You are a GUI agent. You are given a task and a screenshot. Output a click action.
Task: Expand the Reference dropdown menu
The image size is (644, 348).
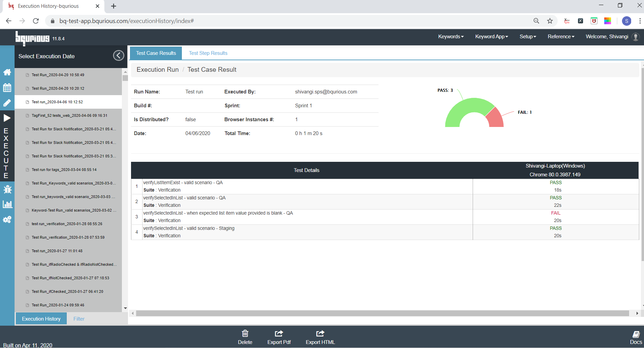coord(561,37)
